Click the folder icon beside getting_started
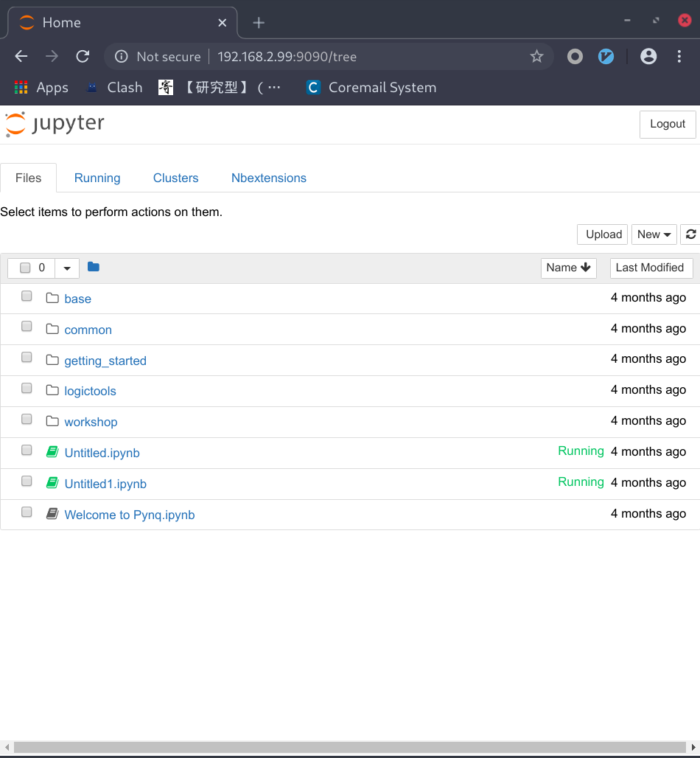Image resolution: width=700 pixels, height=758 pixels. 52,360
